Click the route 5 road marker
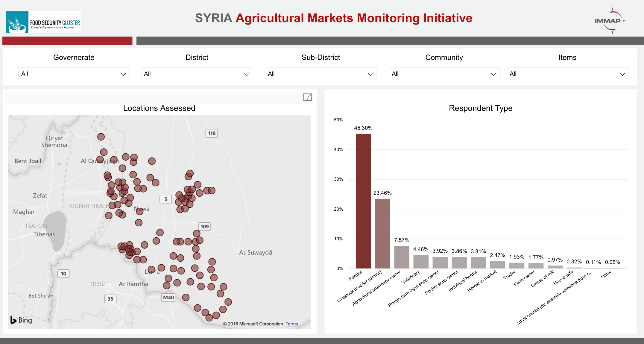The height and width of the screenshot is (344, 644). pyautogui.click(x=166, y=199)
